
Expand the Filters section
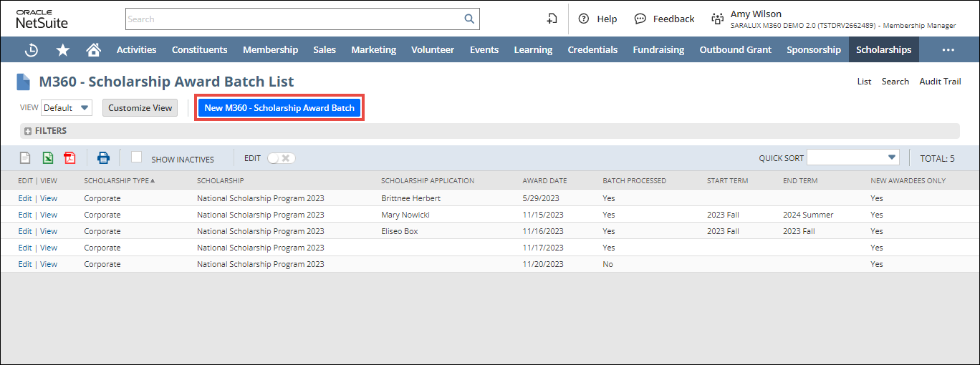tap(29, 131)
